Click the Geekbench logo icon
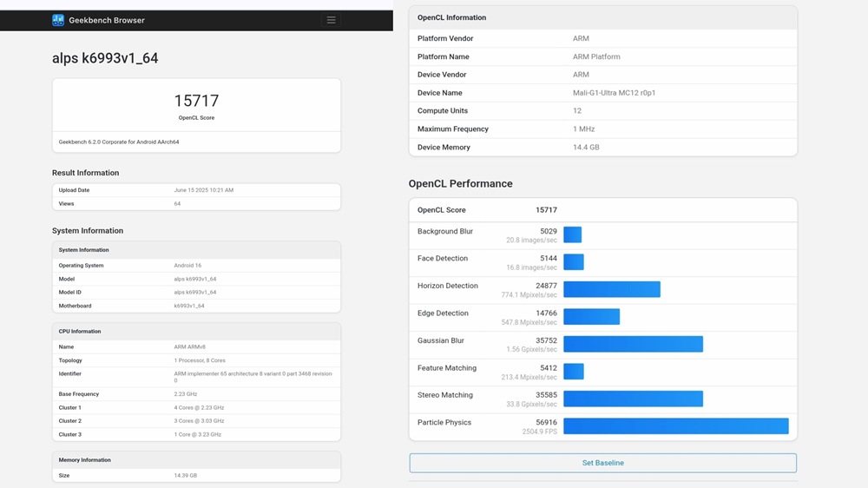 point(58,20)
